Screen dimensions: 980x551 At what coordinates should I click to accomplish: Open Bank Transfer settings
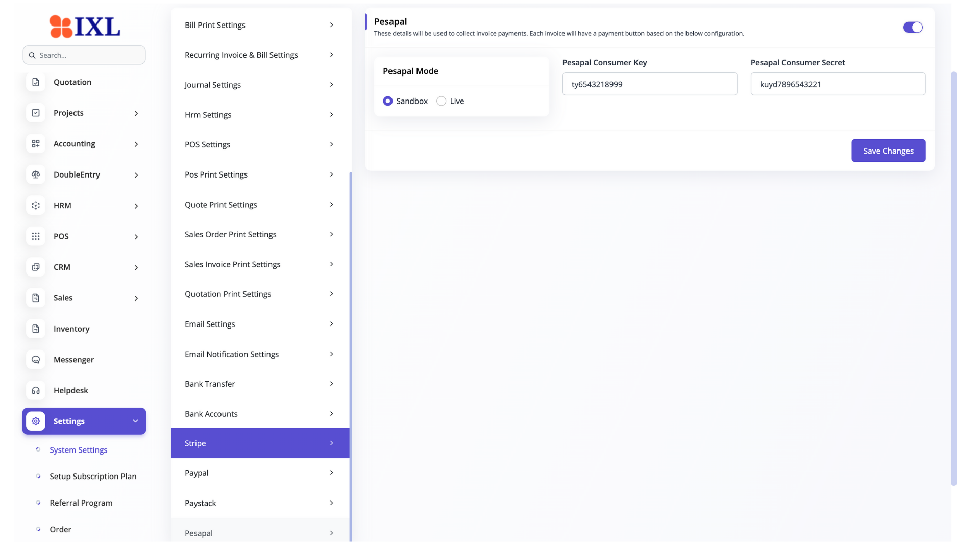tap(260, 384)
